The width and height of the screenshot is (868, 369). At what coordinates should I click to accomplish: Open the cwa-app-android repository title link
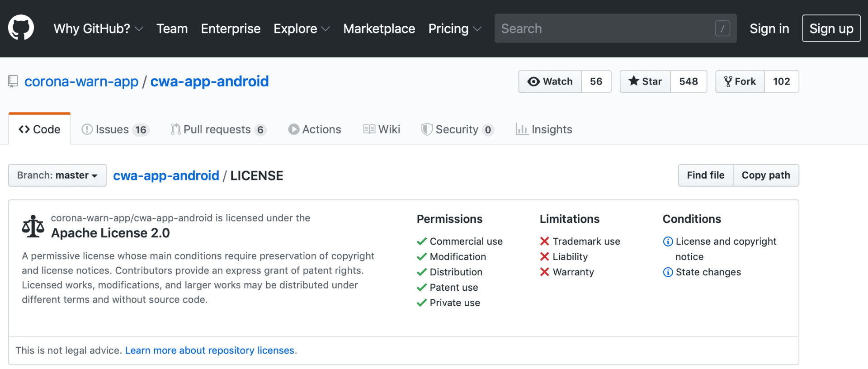click(x=209, y=81)
